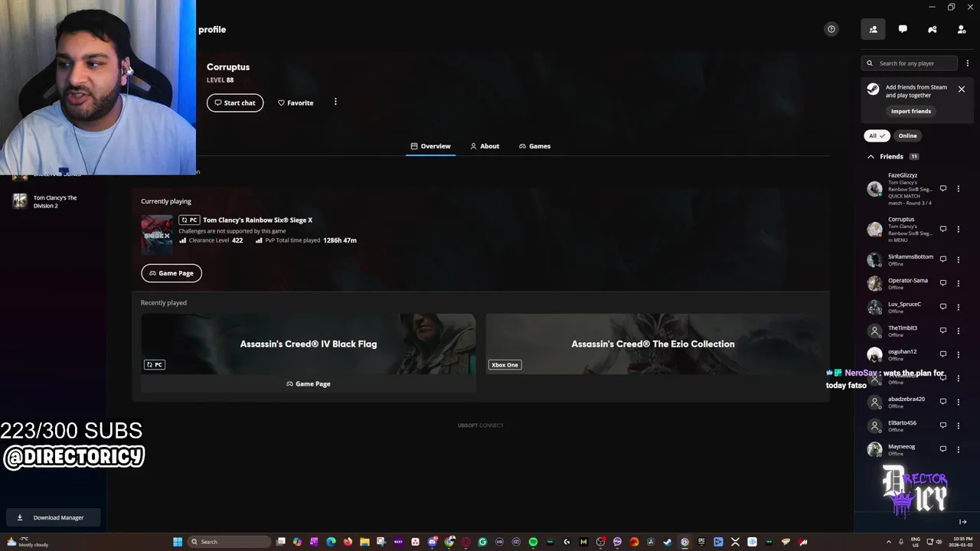Open Assassin's Creed The Ezio Collection card
This screenshot has width=980, height=551.
(653, 344)
